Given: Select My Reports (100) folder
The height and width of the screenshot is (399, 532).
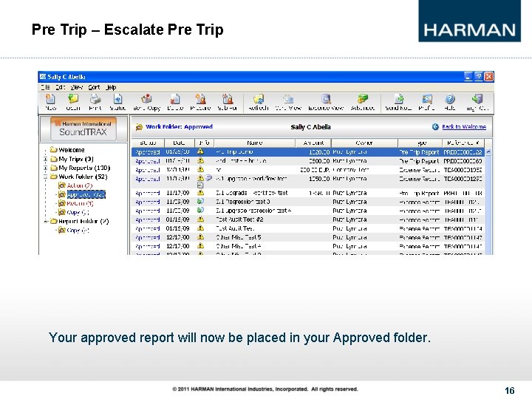Looking at the screenshot, I should [x=81, y=168].
